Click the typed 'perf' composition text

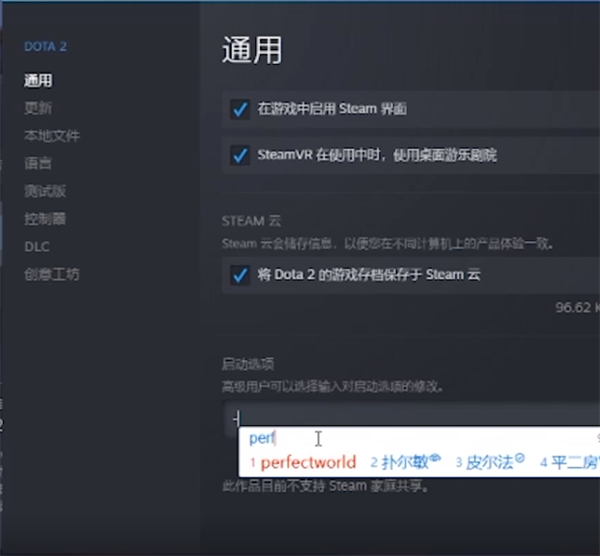[x=261, y=438]
